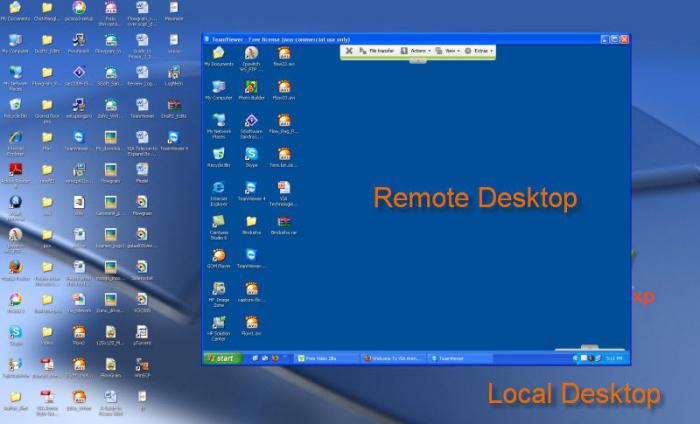
Task: Select My Documents icon on the remote desktop
Action: point(218,57)
